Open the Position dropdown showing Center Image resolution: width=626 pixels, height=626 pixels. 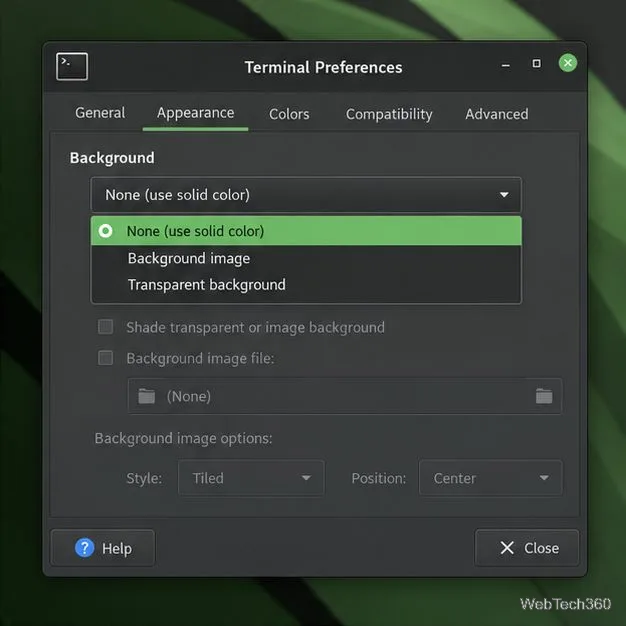point(490,478)
